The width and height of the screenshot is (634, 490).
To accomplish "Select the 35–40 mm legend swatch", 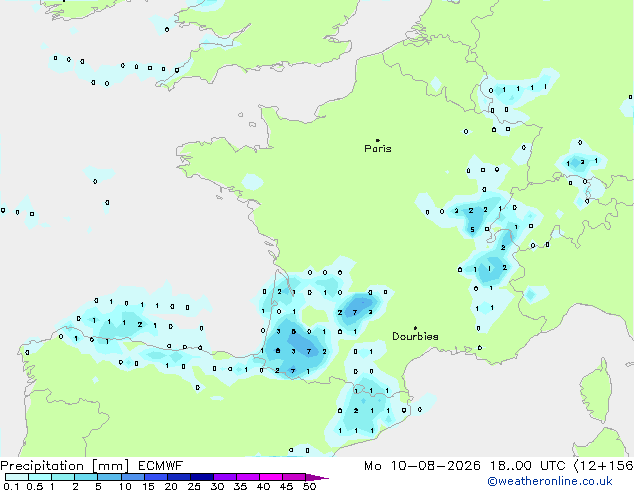I will coord(247,477).
